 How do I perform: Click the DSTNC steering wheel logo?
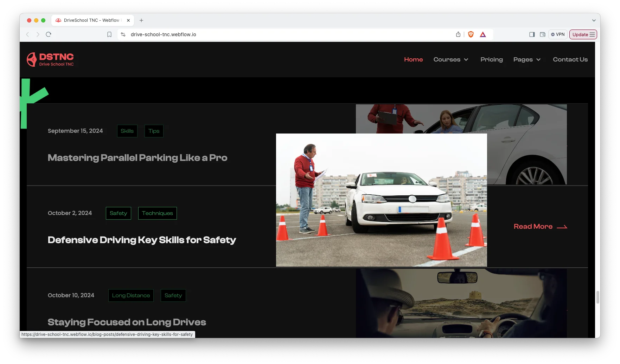point(32,59)
